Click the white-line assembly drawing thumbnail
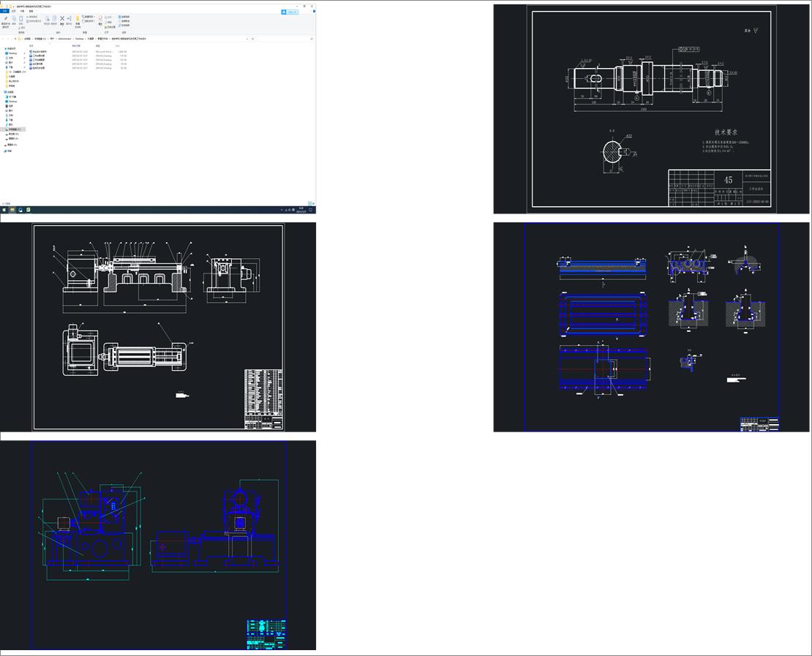Image resolution: width=812 pixels, height=656 pixels. [158, 327]
